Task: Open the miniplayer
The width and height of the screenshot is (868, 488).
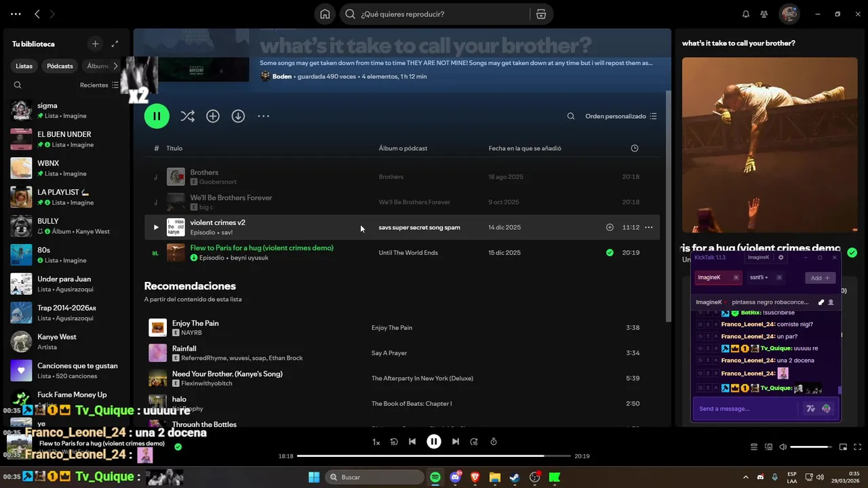Action: pos(844,447)
